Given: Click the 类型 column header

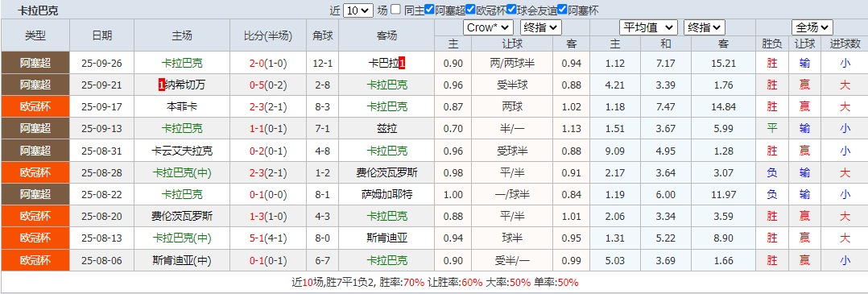Looking at the screenshot, I should coord(35,35).
